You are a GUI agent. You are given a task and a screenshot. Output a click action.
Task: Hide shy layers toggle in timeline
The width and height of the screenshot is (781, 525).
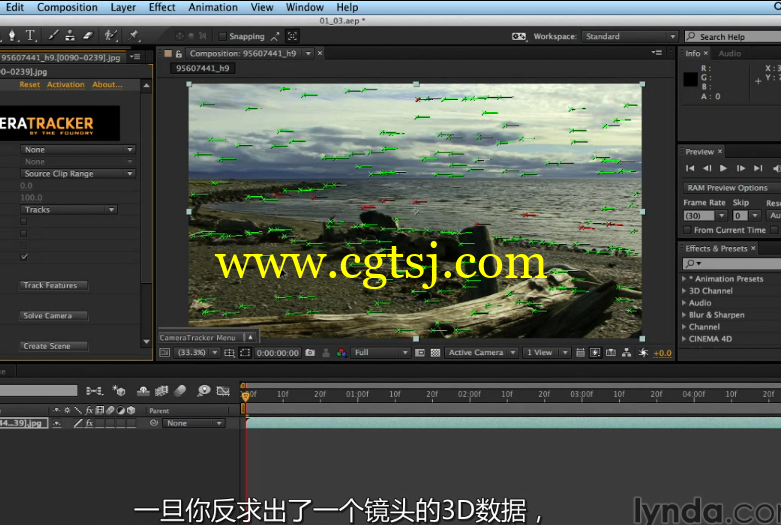(x=143, y=391)
